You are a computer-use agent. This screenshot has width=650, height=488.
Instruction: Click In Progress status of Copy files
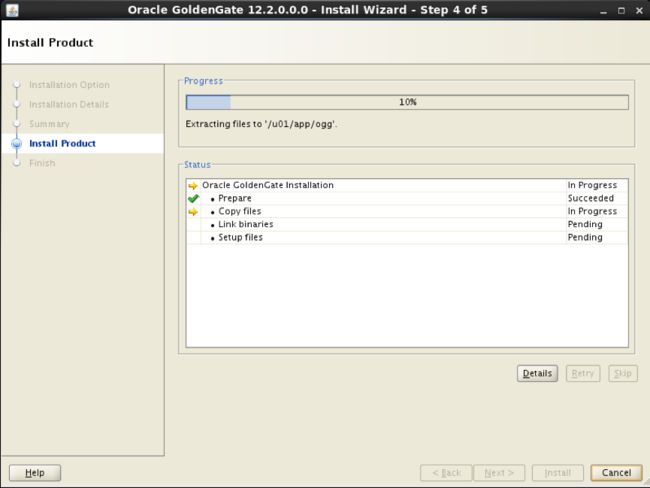point(592,211)
